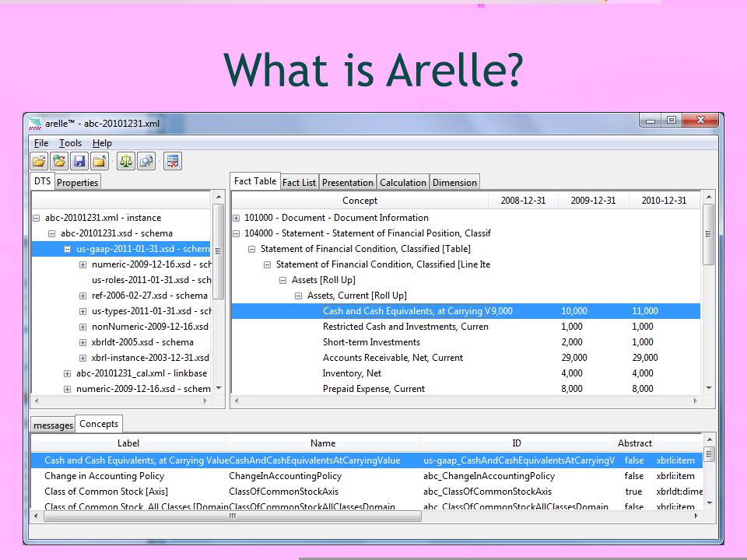Collapse Statement of Financial Condition [Table]

coord(252,249)
